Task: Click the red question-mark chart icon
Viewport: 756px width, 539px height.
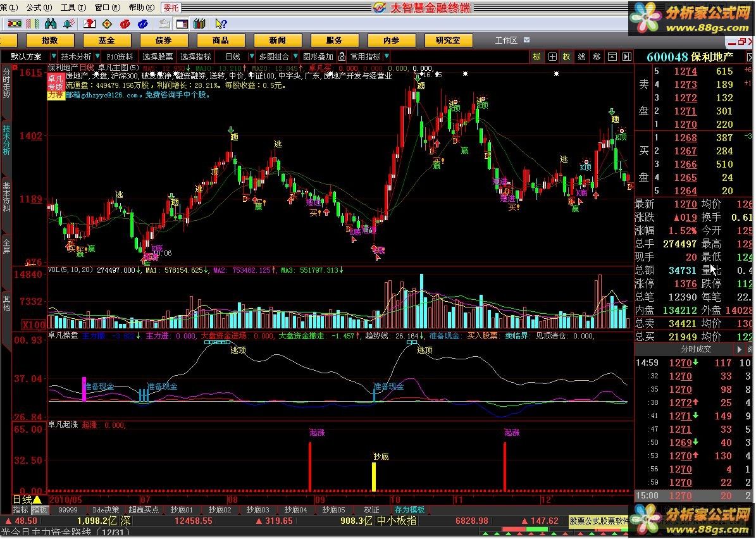Action: coord(89,23)
